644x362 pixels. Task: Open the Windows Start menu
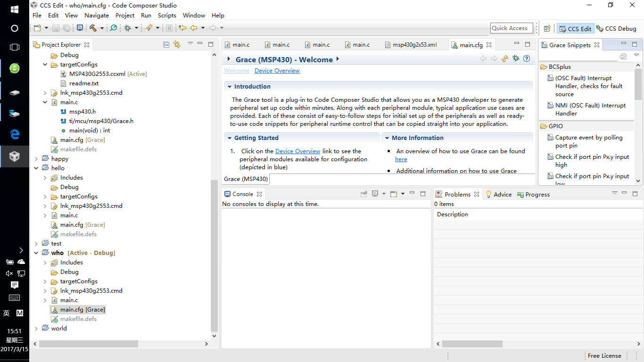15,9
